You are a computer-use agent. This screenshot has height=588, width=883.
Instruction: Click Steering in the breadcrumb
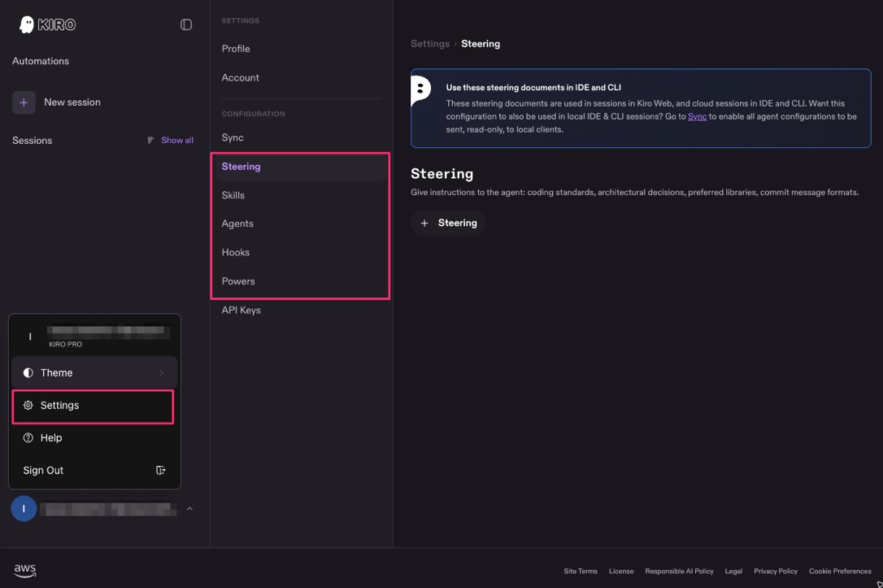click(x=481, y=44)
